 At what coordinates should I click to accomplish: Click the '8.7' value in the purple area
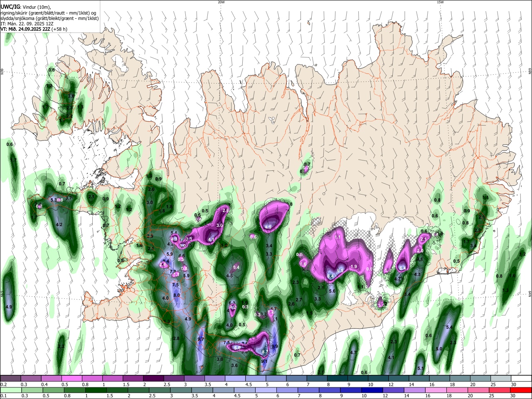(265, 352)
